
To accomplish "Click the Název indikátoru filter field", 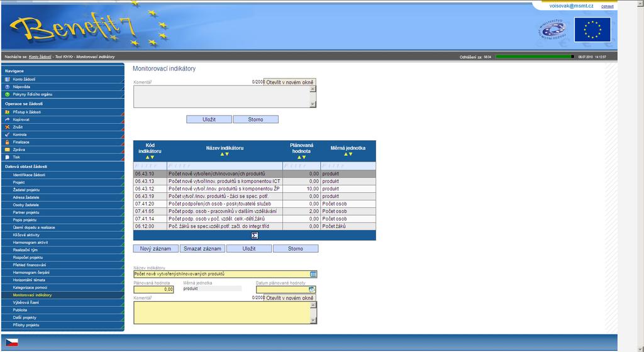I will tap(225, 166).
